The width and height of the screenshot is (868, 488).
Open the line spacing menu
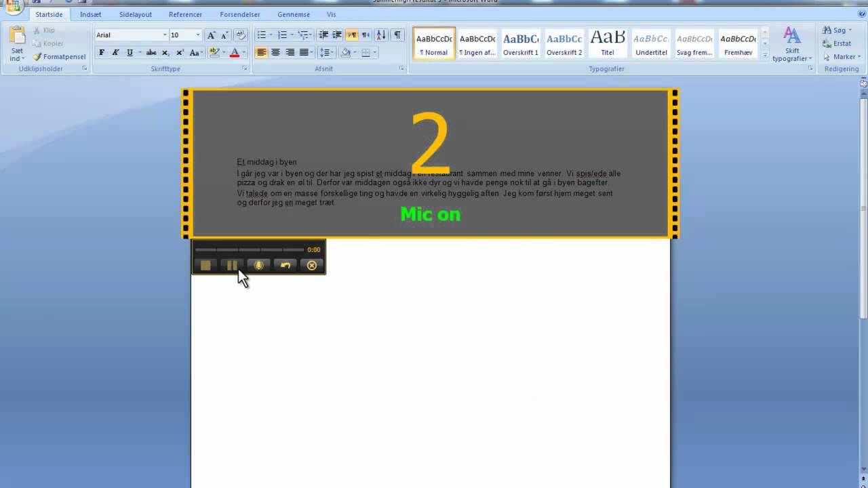[x=327, y=52]
